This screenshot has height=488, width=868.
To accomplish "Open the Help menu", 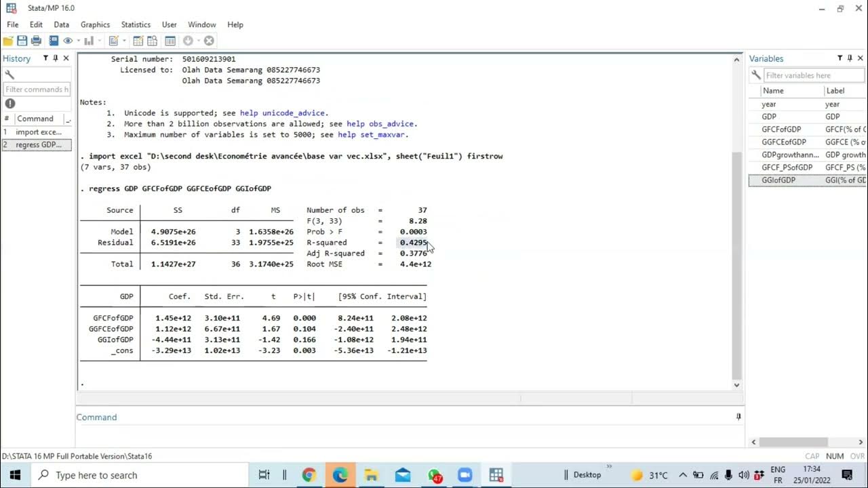I will pos(235,24).
